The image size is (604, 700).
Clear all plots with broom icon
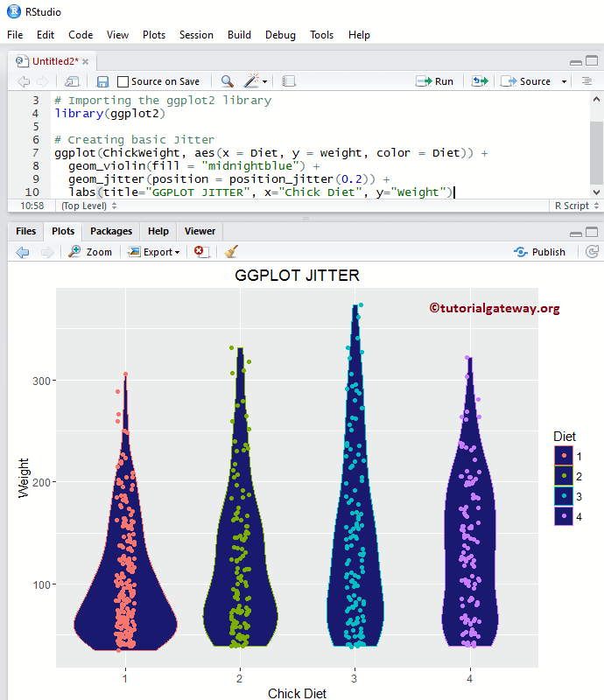[x=231, y=252]
